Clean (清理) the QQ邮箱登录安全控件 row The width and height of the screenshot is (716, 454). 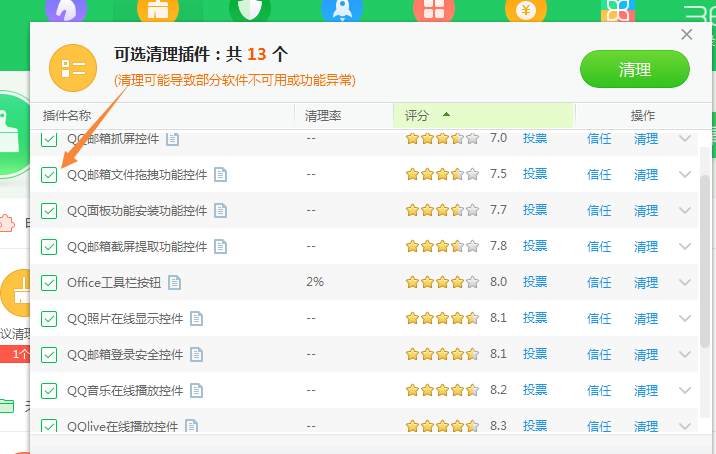(x=646, y=354)
